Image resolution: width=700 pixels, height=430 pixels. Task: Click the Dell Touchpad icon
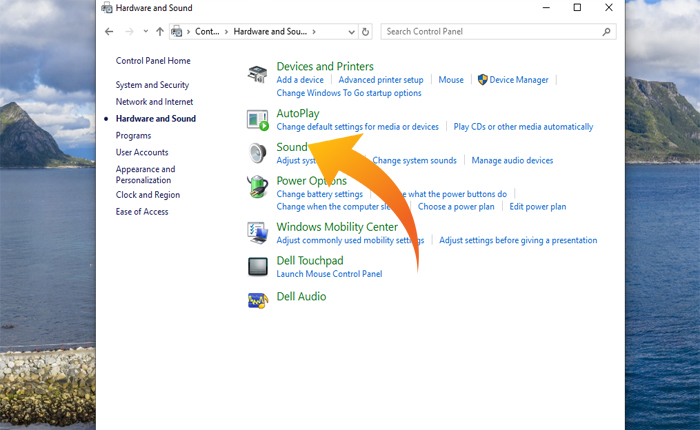[x=258, y=266]
